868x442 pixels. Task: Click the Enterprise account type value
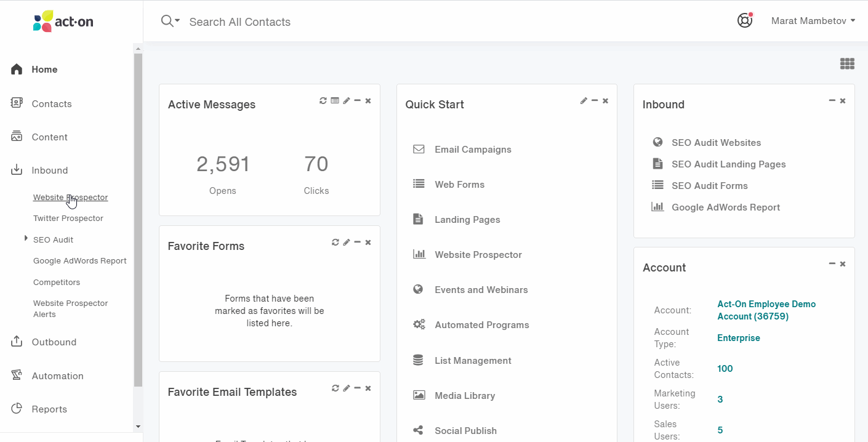(x=739, y=338)
